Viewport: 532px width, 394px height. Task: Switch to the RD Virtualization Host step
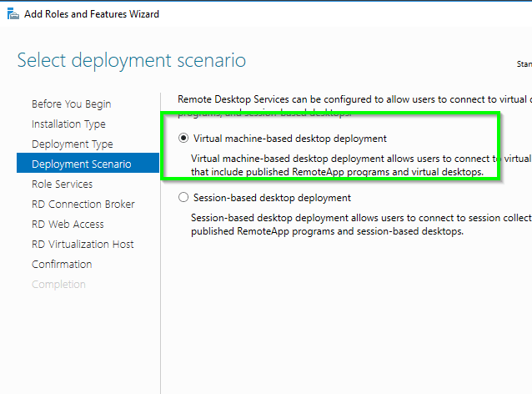click(83, 245)
